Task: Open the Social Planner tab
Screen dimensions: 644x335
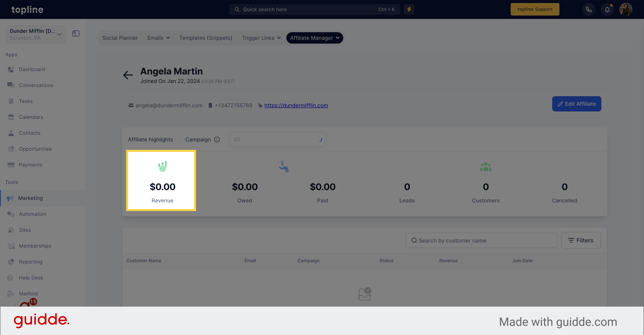Action: (120, 38)
